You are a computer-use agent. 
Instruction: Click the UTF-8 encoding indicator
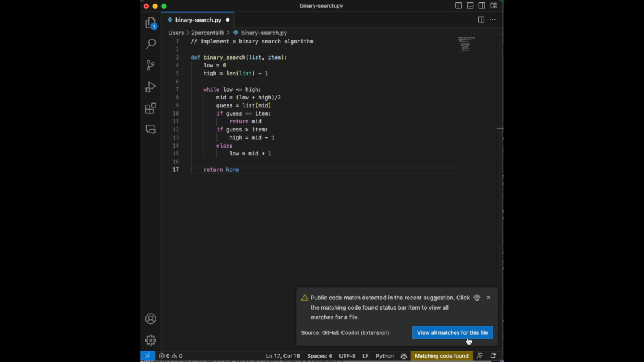[347, 355]
